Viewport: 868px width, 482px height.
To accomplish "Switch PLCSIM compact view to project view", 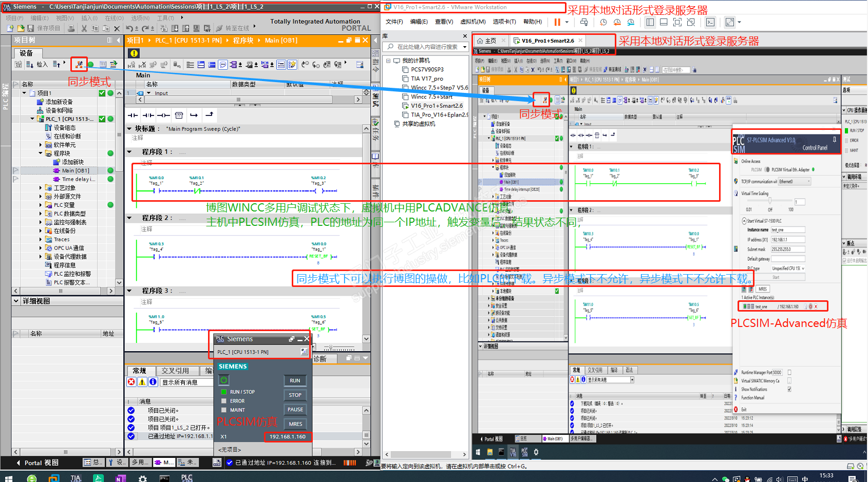I will (x=305, y=352).
